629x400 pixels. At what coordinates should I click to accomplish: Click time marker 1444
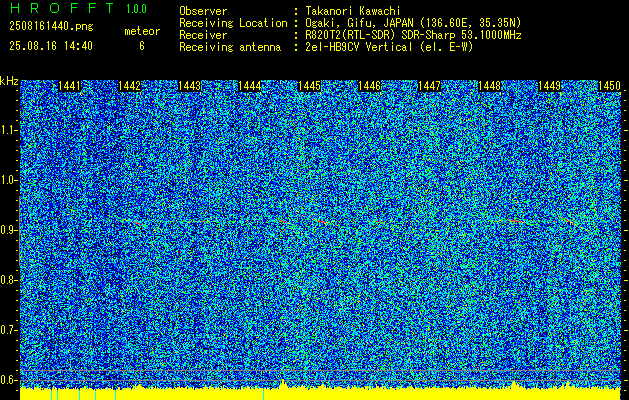click(250, 86)
